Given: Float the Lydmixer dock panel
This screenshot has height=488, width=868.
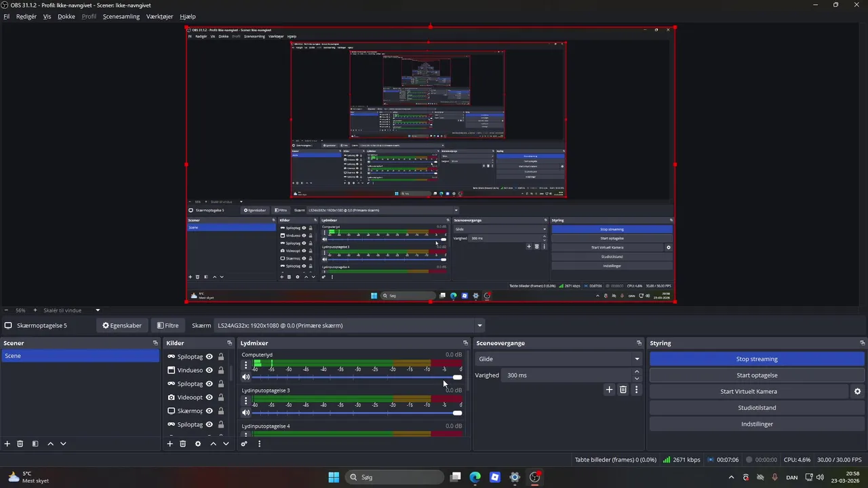Looking at the screenshot, I should (465, 343).
